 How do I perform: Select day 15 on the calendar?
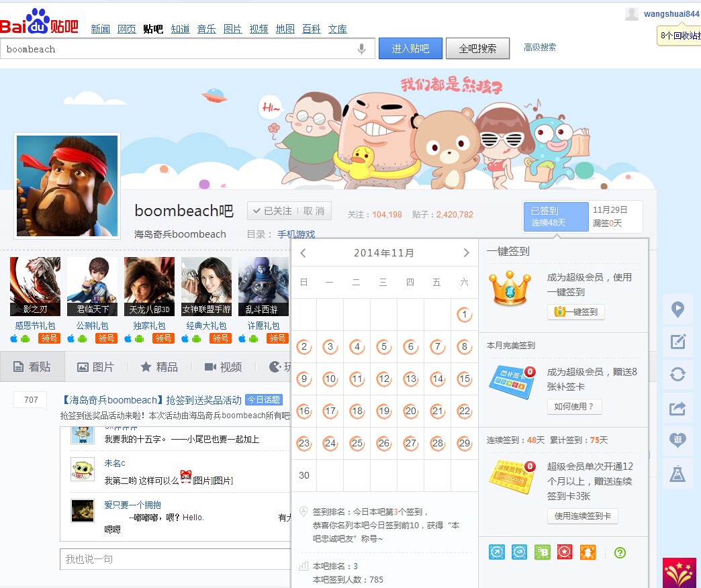coord(465,379)
